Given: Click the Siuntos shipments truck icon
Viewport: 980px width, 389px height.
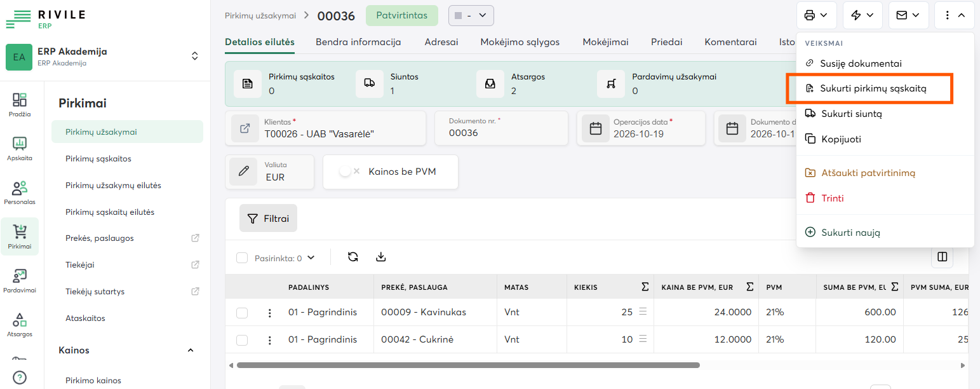Looking at the screenshot, I should 369,84.
